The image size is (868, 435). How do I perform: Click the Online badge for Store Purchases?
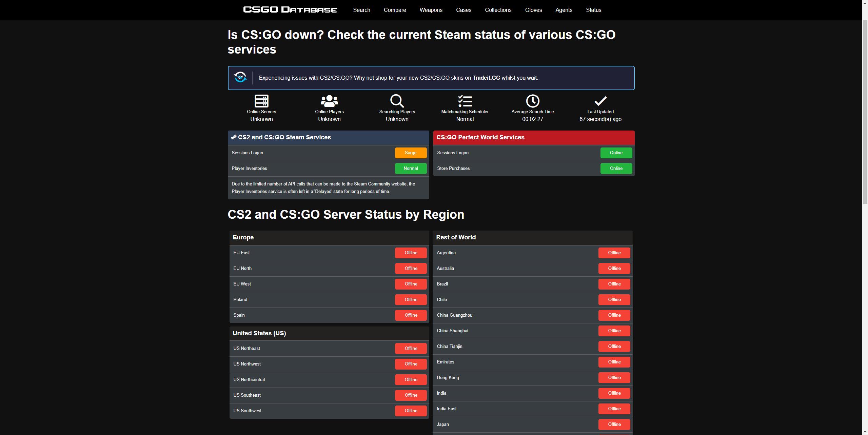click(616, 169)
